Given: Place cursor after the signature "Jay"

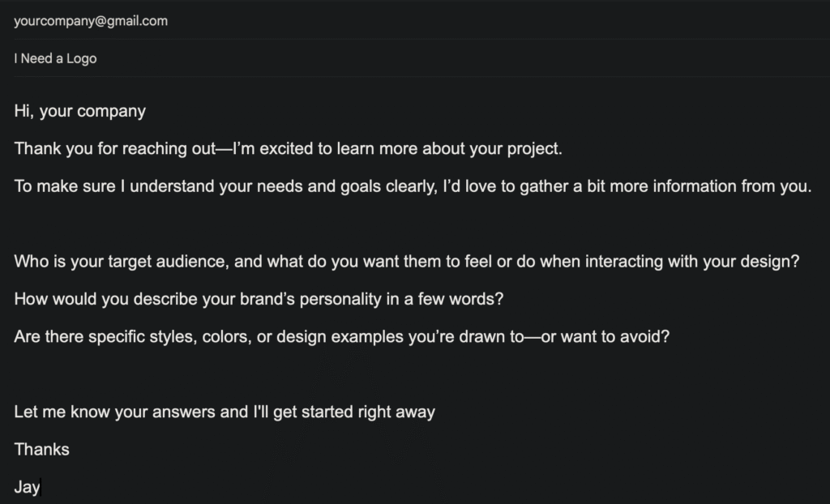Looking at the screenshot, I should pyautogui.click(x=41, y=487).
